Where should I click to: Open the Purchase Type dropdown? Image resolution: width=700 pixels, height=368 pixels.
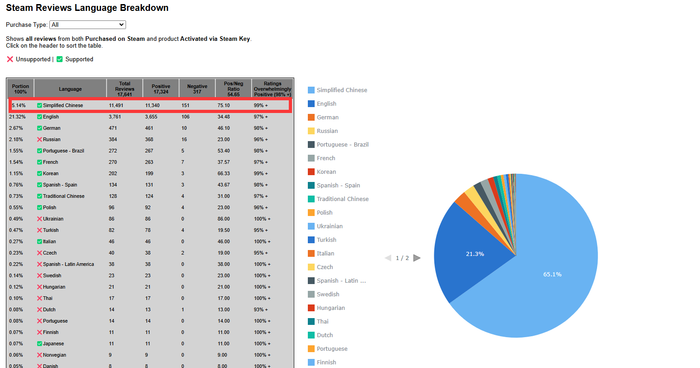pos(88,25)
